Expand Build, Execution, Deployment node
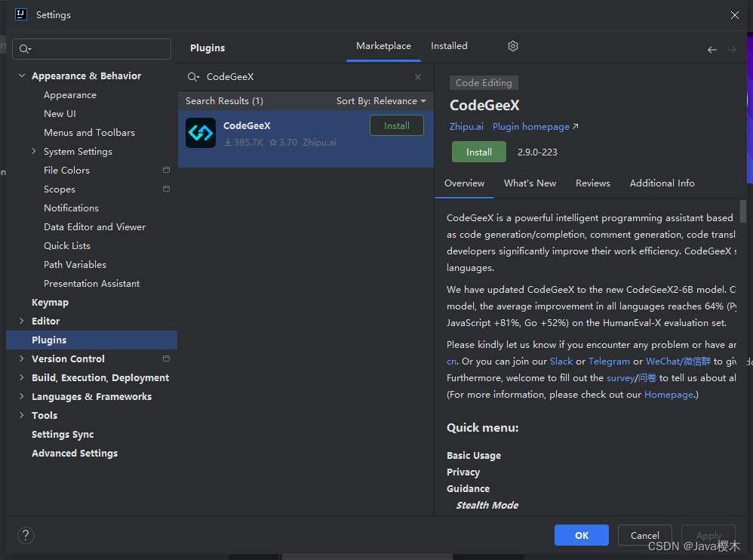The image size is (753, 560). (22, 377)
